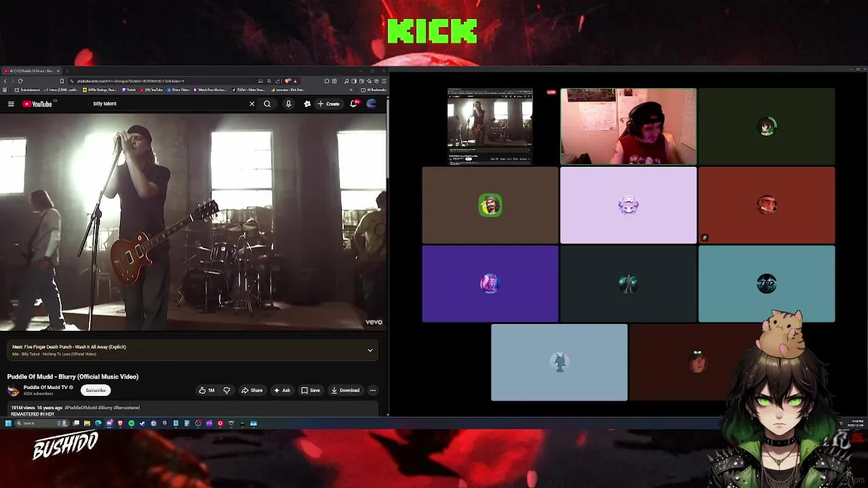Open YouTube Create menu

click(x=329, y=104)
